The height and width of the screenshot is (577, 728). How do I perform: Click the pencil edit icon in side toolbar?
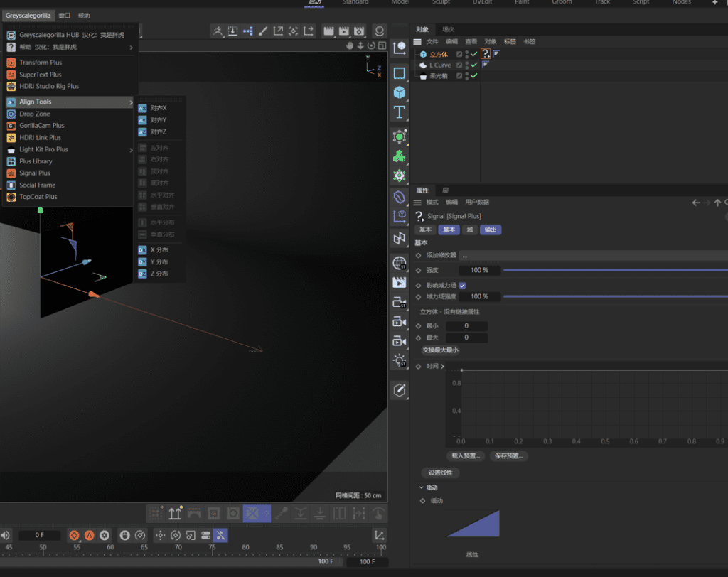click(400, 390)
